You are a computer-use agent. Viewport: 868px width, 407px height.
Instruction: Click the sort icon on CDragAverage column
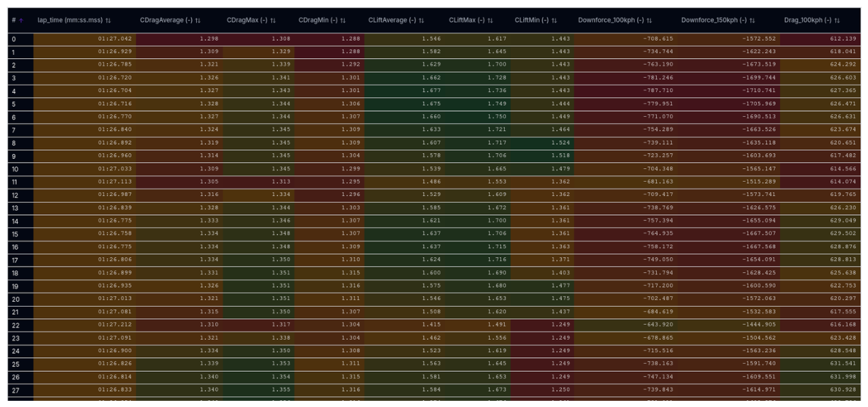point(197,20)
